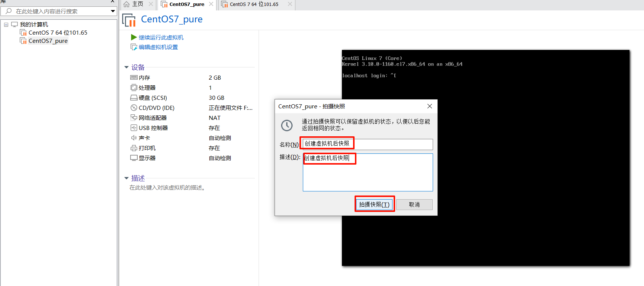Click the CD/DVD (IDE) device label
Image resolution: width=644 pixels, height=286 pixels.
(x=157, y=108)
